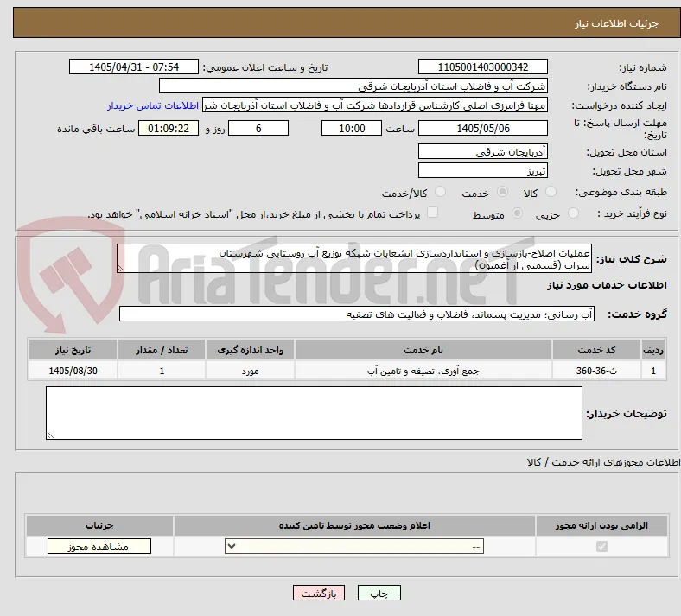Click the جزئیات column header
Screen dimensions: 681x616
point(99,525)
